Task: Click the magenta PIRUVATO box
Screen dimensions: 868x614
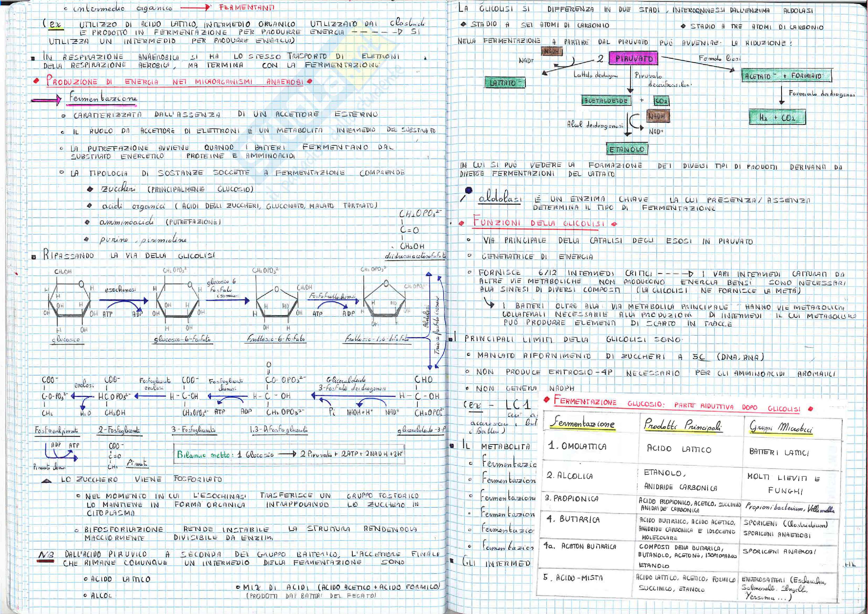Action: point(633,58)
